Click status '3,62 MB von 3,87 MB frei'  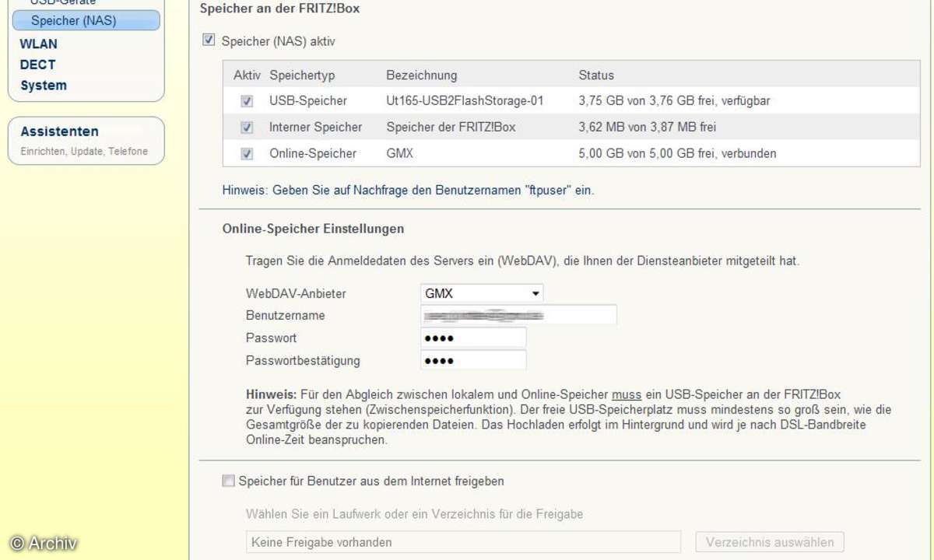648,128
